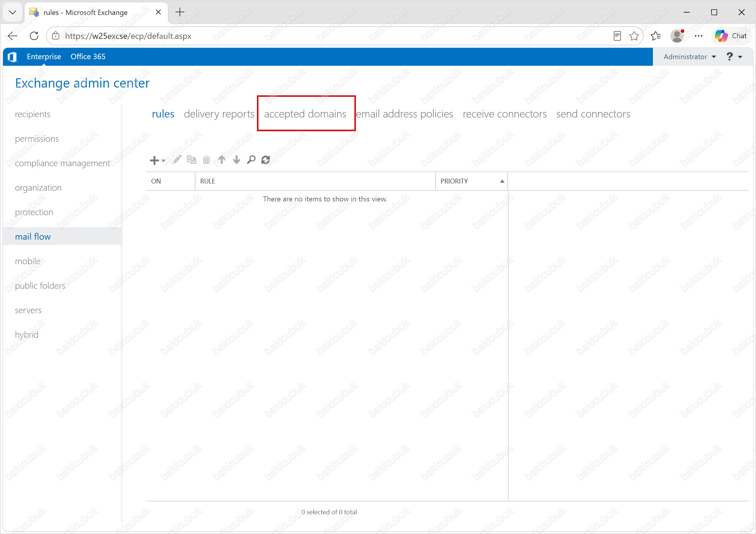Open public folders in the left navigation
756x534 pixels.
click(x=40, y=286)
